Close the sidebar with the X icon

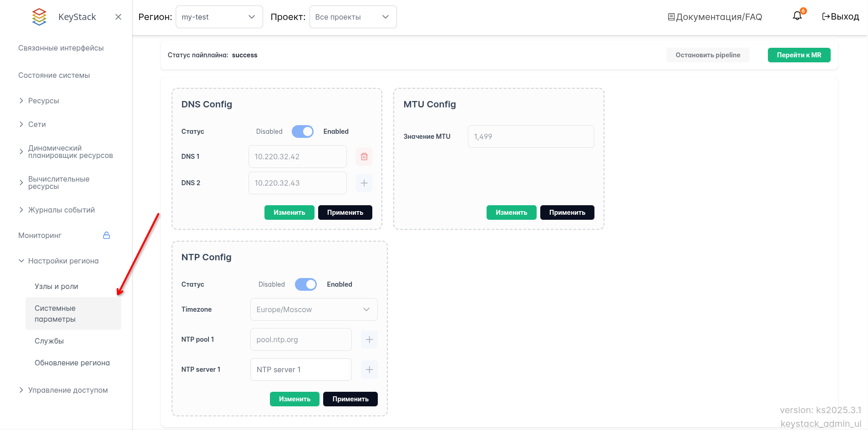pos(118,17)
